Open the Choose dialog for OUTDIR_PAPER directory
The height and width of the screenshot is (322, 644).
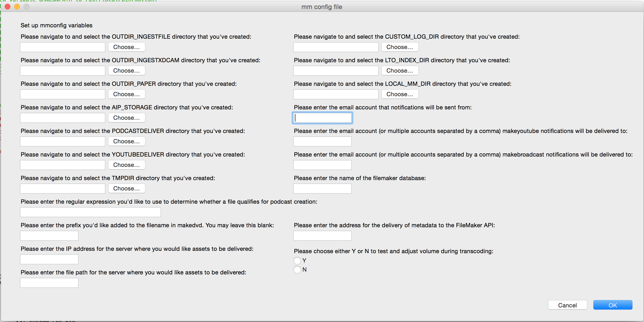coord(126,94)
